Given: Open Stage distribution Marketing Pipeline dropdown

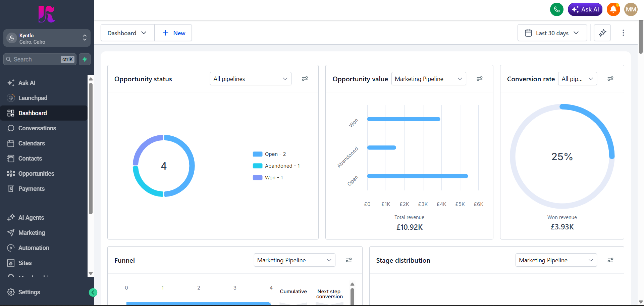Looking at the screenshot, I should 556,260.
